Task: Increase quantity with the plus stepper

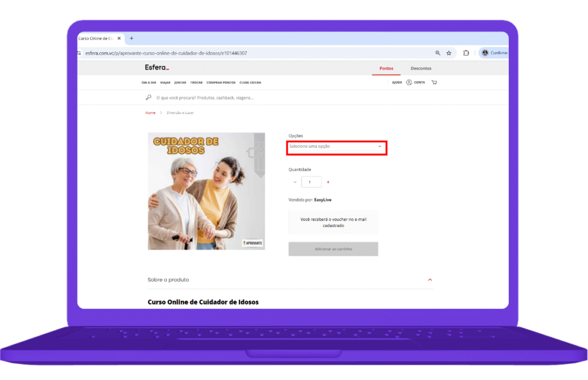Action: coord(328,182)
